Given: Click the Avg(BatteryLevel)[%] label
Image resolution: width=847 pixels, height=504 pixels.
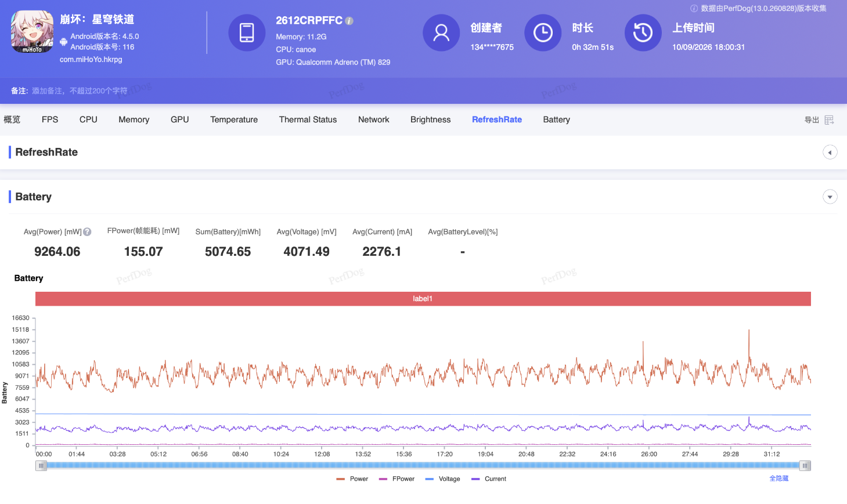Looking at the screenshot, I should pyautogui.click(x=463, y=232).
